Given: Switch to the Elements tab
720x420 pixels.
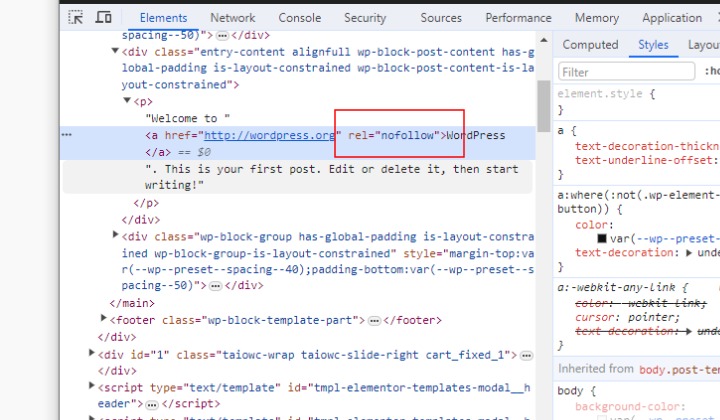Looking at the screenshot, I should click(x=163, y=18).
